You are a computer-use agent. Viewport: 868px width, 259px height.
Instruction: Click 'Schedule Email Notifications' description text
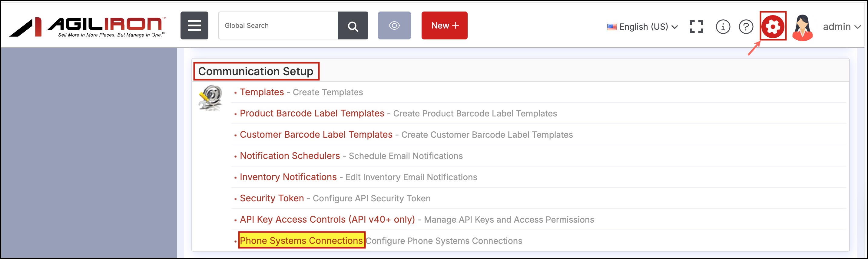coord(406,156)
